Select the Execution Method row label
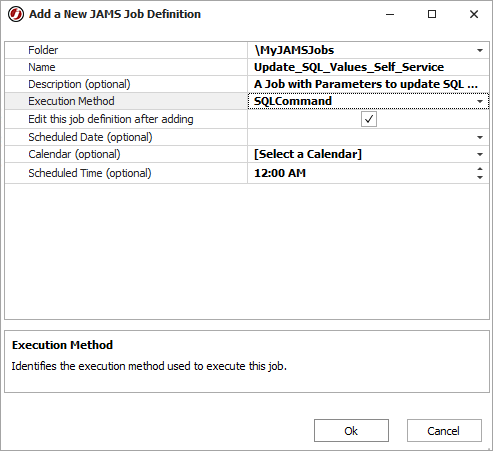The height and width of the screenshot is (451, 493). tap(71, 101)
